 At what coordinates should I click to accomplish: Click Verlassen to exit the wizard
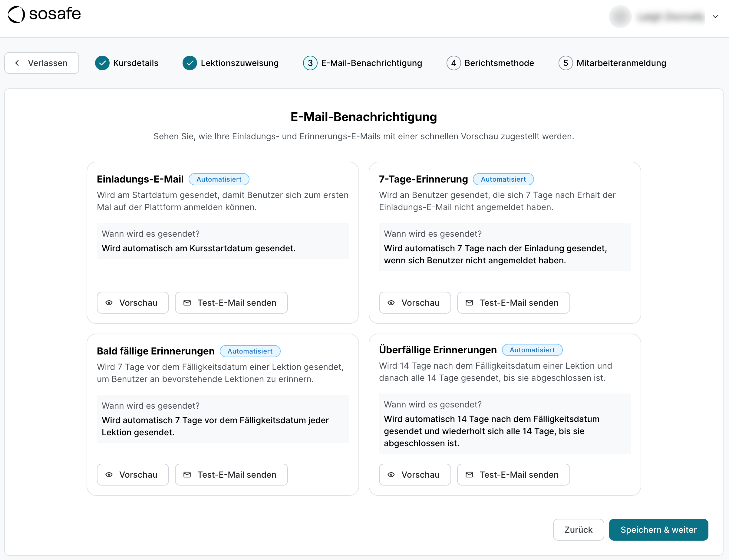point(42,63)
